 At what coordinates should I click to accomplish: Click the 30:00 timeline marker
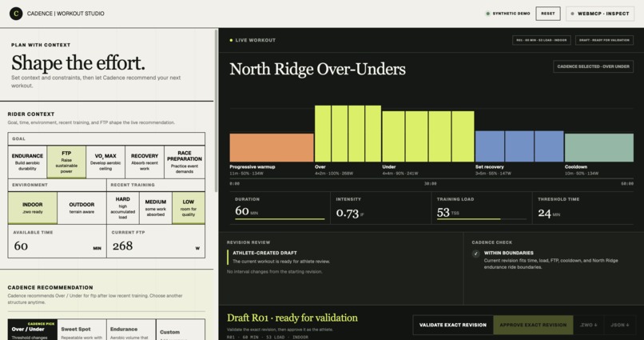point(431,184)
